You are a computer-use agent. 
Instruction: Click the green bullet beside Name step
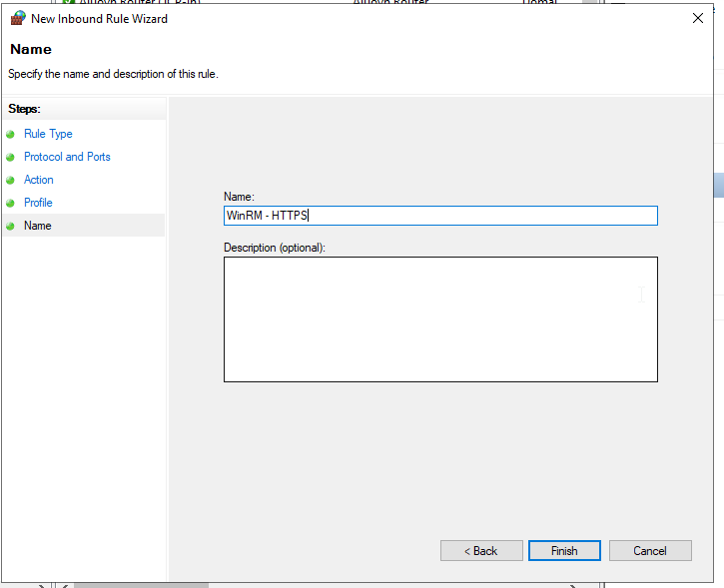pyautogui.click(x=11, y=226)
